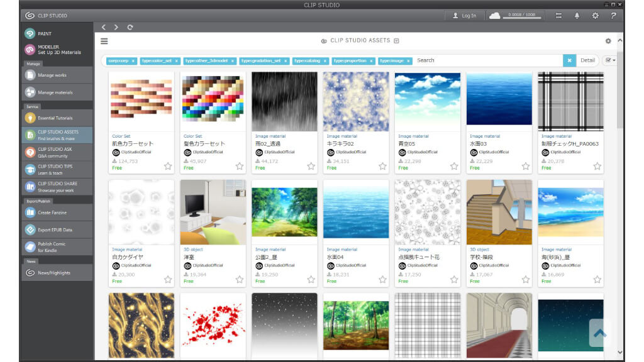Toggle favorite star on 洋室 3D object
This screenshot has height=362, width=644.
(240, 280)
